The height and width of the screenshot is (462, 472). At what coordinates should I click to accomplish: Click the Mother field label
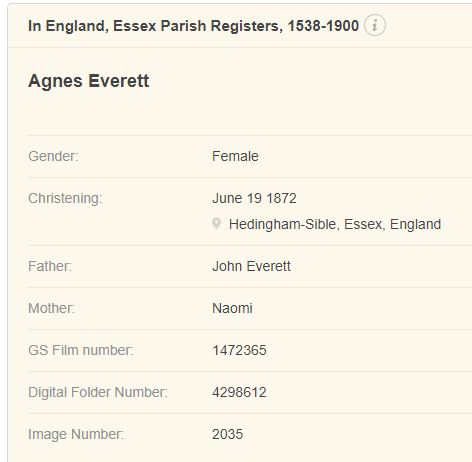coord(51,308)
